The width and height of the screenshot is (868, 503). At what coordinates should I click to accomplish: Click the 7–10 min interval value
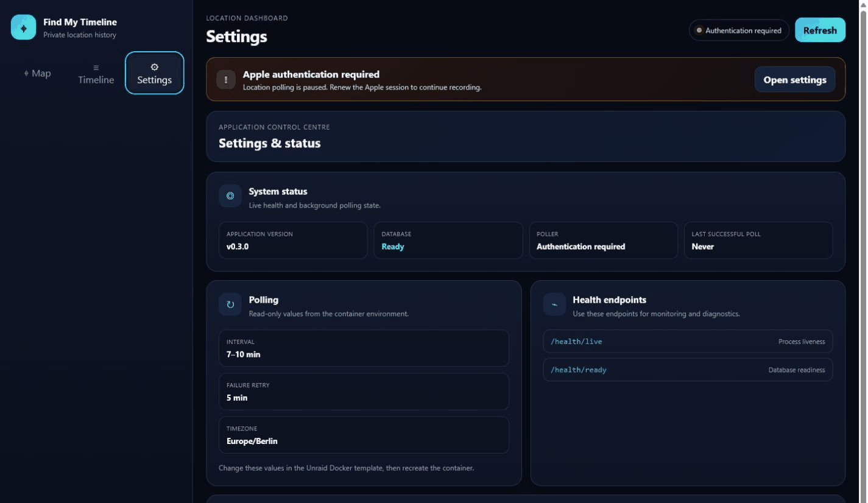[244, 354]
